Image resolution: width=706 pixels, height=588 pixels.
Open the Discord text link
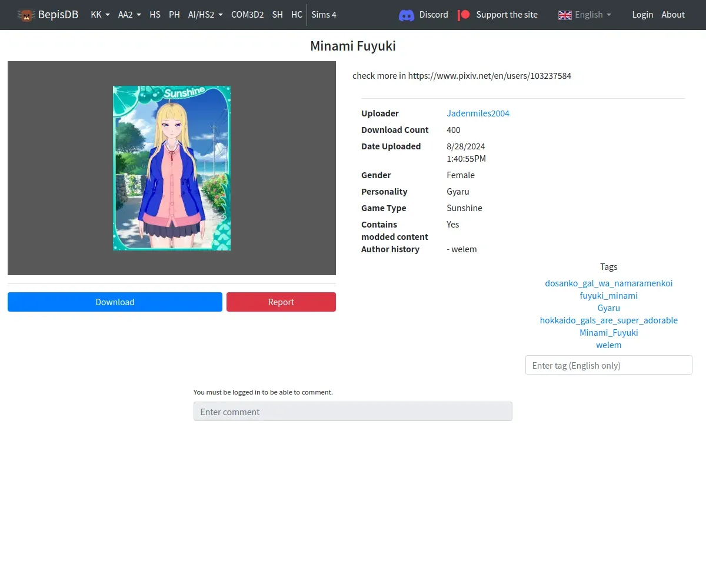[x=434, y=15]
